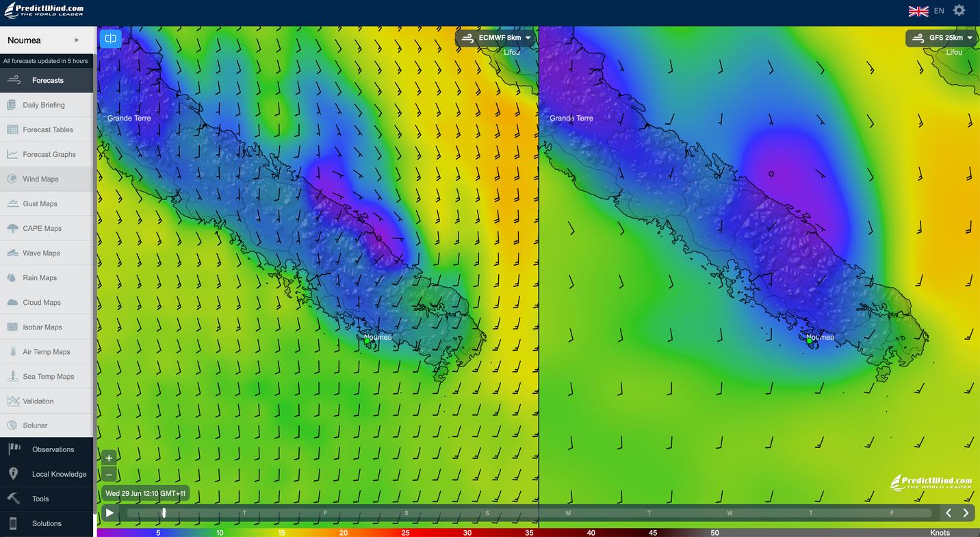The width and height of the screenshot is (980, 537).
Task: Click the Forecast Tables grid icon
Action: tap(12, 129)
